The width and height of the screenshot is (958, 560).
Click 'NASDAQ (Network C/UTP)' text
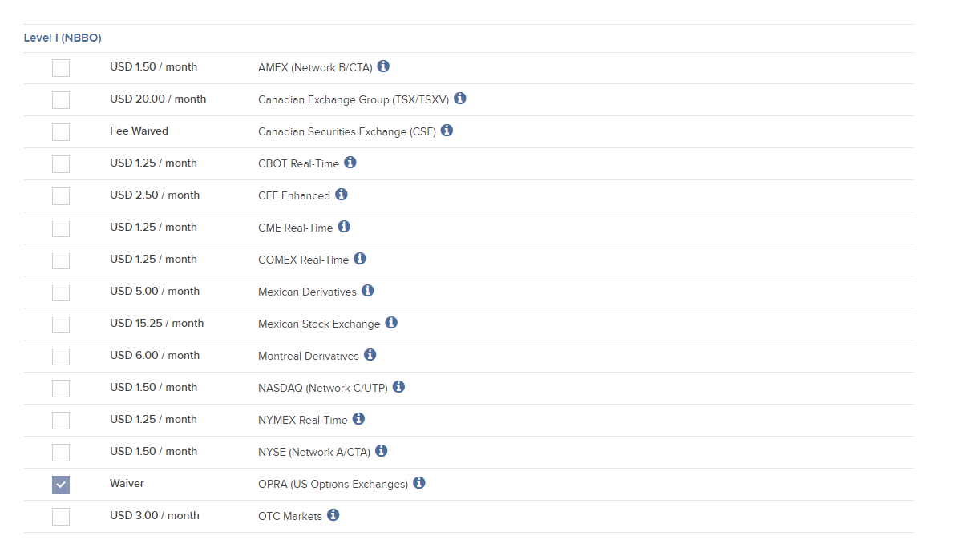tap(322, 389)
